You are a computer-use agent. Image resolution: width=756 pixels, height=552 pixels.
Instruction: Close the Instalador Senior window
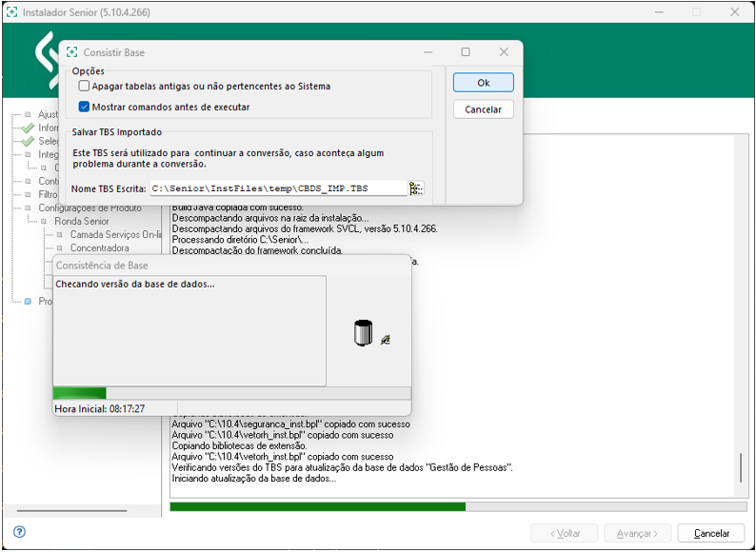[x=735, y=12]
